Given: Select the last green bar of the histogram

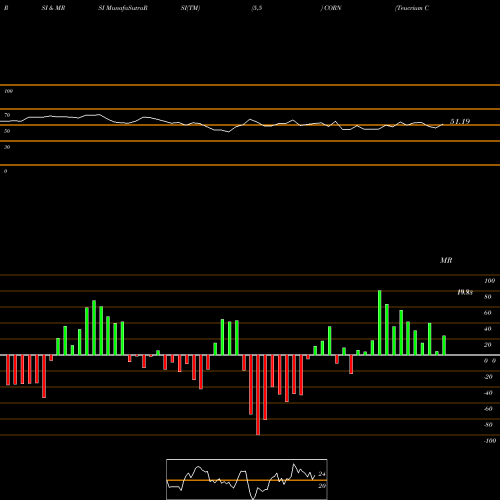Looking at the screenshot, I should tap(444, 345).
